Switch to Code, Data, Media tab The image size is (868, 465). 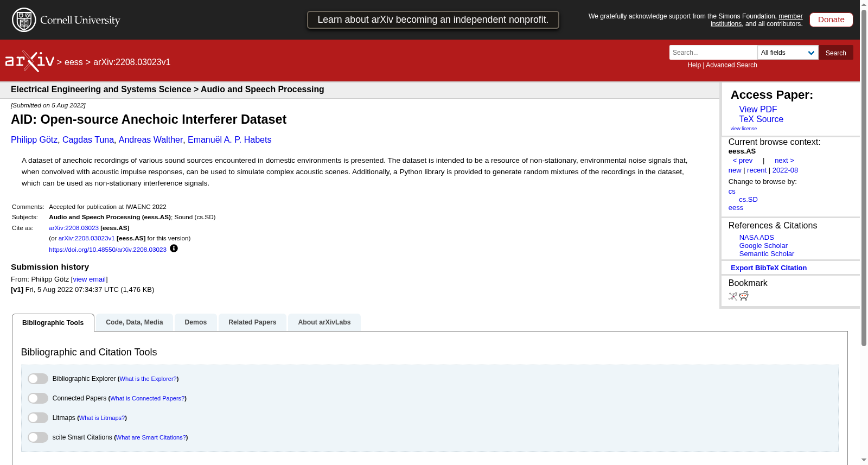pos(135,322)
